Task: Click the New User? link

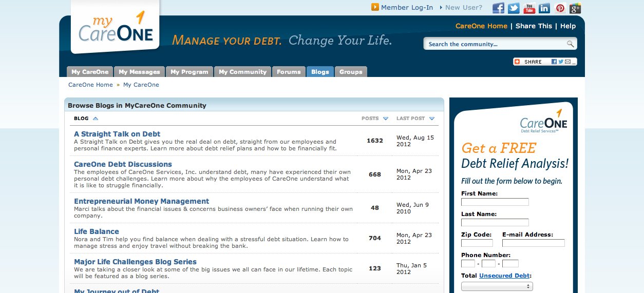Action: 464,8
